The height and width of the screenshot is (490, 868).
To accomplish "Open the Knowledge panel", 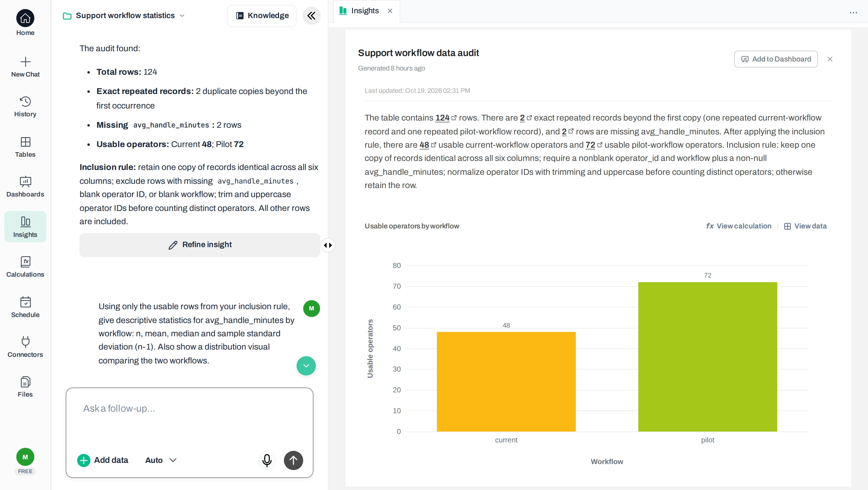I will 262,15.
